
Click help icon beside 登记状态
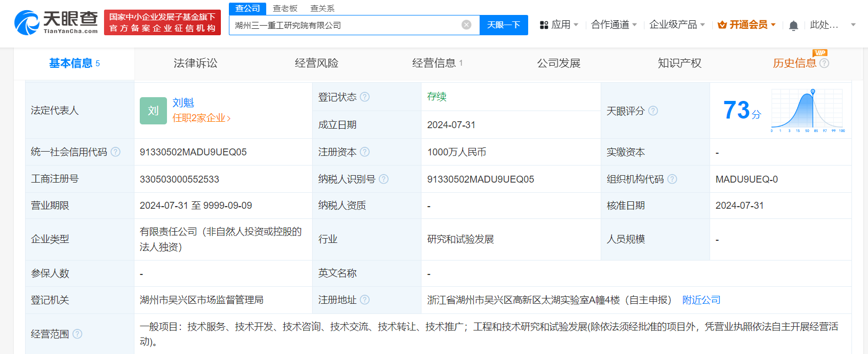pyautogui.click(x=365, y=97)
